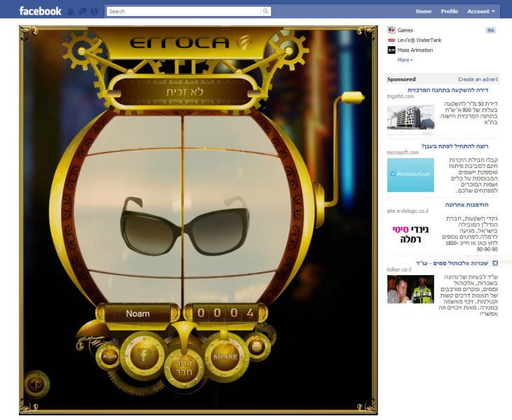
Task: Expand the More apps list
Action: 405,60
